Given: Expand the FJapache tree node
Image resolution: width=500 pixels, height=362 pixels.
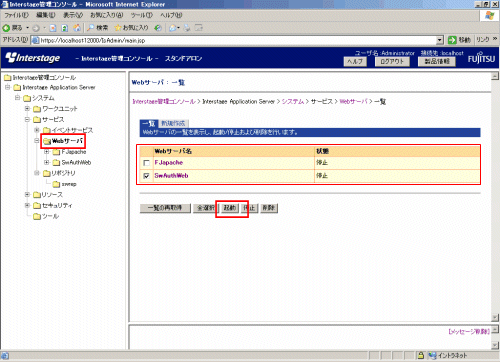Looking at the screenshot, I should 47,152.
